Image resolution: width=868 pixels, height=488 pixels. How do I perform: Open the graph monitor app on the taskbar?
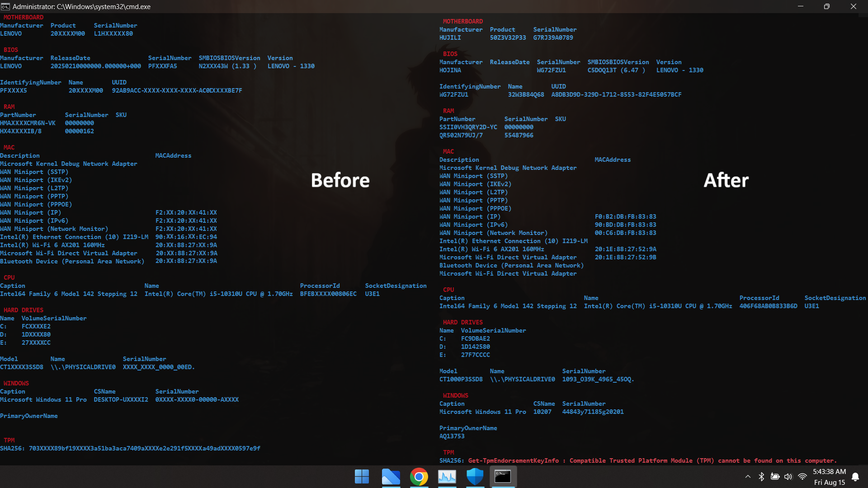447,476
